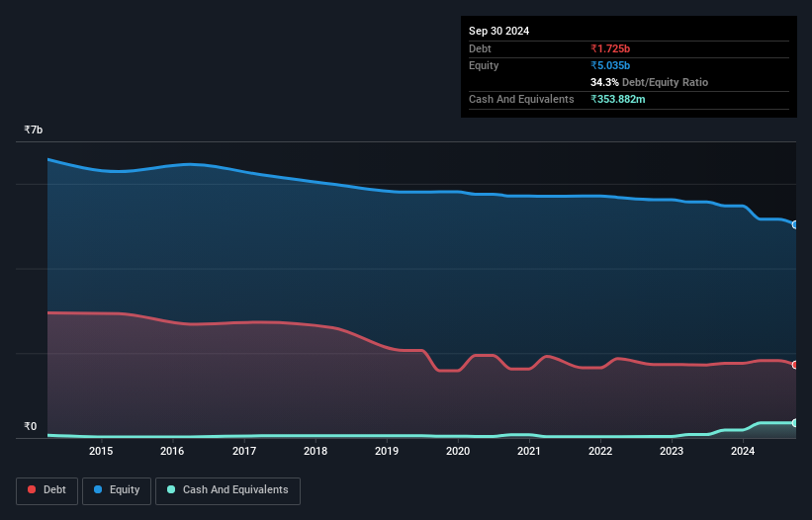Click the 2019 x-axis label
Image resolution: width=812 pixels, height=520 pixels.
click(x=387, y=451)
